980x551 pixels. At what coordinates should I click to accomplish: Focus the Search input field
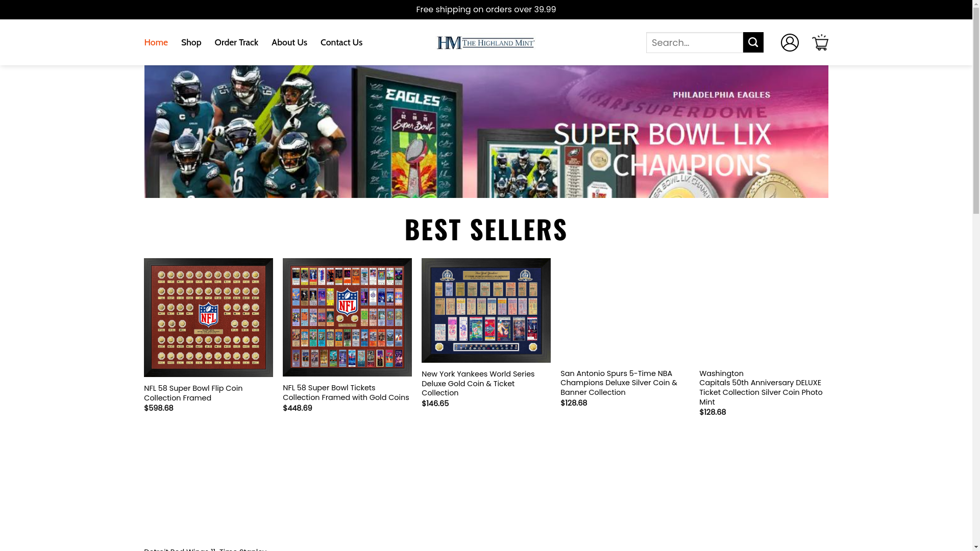click(695, 42)
